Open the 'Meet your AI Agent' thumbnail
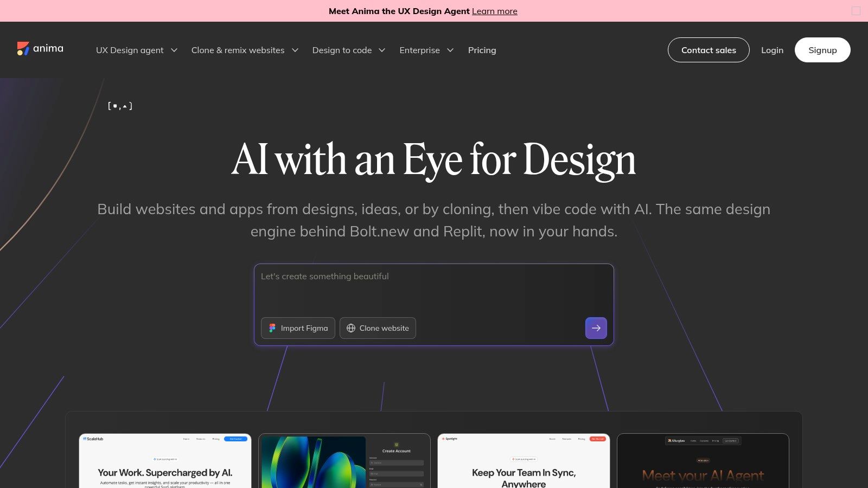868x488 pixels. pyautogui.click(x=703, y=461)
